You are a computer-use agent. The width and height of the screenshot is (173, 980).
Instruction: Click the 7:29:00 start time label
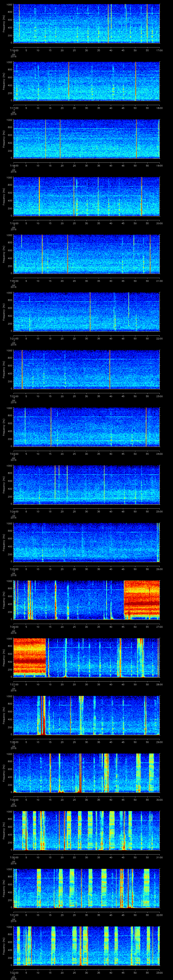click(14, 799)
